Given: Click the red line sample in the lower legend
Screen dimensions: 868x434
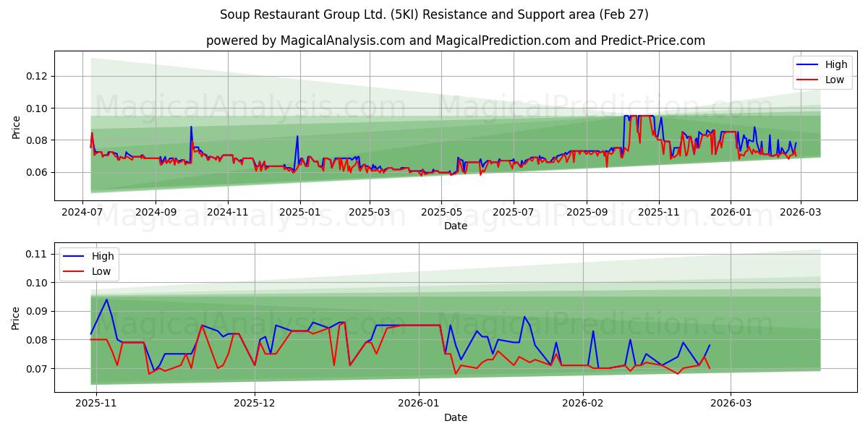Looking at the screenshot, I should [x=75, y=272].
